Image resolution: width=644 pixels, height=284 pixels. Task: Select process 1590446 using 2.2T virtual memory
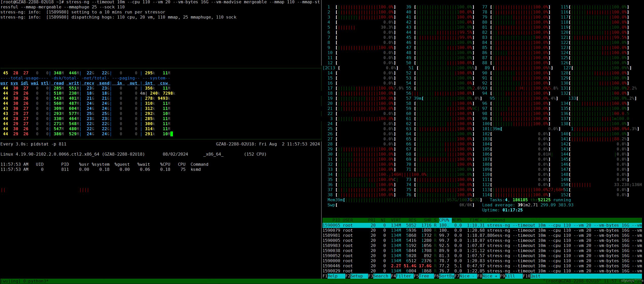click(482, 266)
